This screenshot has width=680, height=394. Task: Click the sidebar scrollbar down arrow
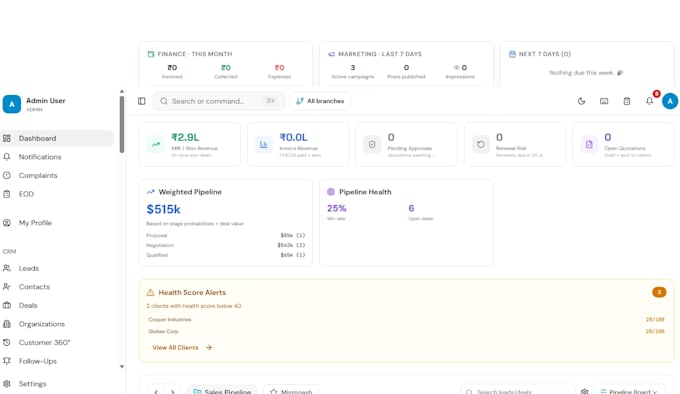(x=122, y=367)
